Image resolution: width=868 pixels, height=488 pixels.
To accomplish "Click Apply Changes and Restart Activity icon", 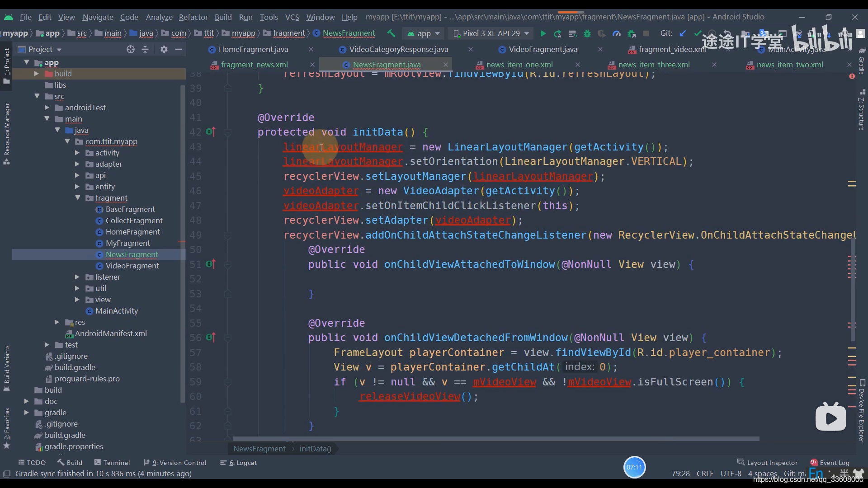I will tap(557, 33).
